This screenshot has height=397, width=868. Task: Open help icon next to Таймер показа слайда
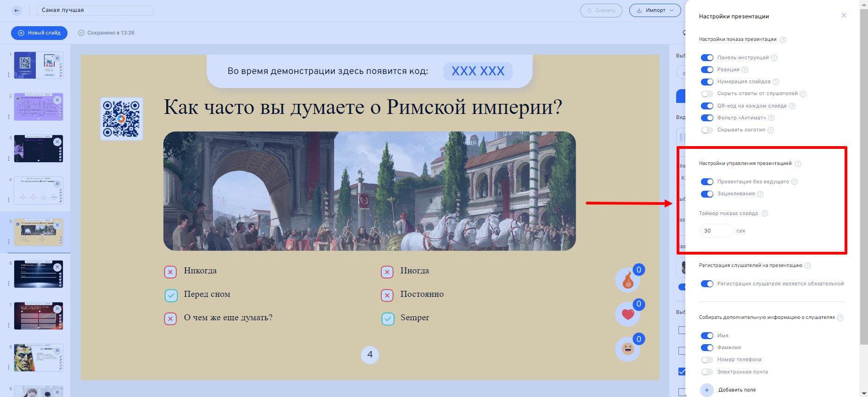[765, 213]
